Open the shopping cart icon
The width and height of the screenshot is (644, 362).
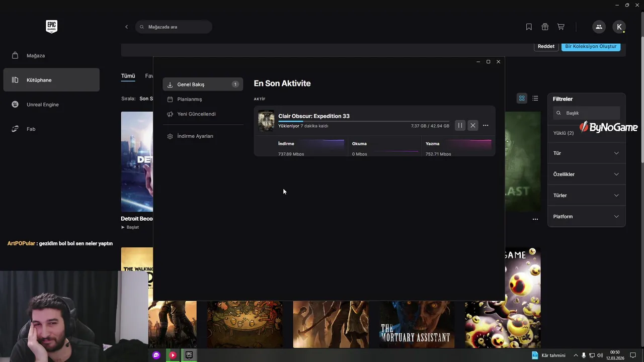point(560,27)
